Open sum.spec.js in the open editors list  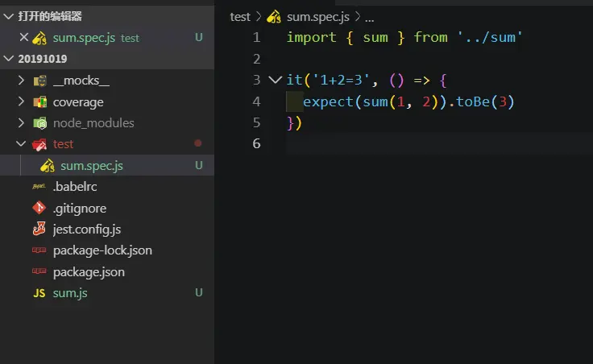[84, 38]
